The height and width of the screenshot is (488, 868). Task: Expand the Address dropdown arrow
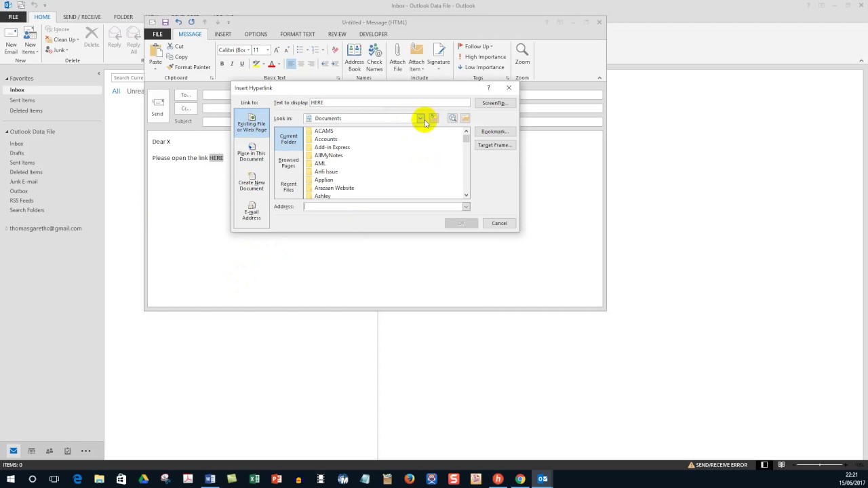(x=466, y=207)
